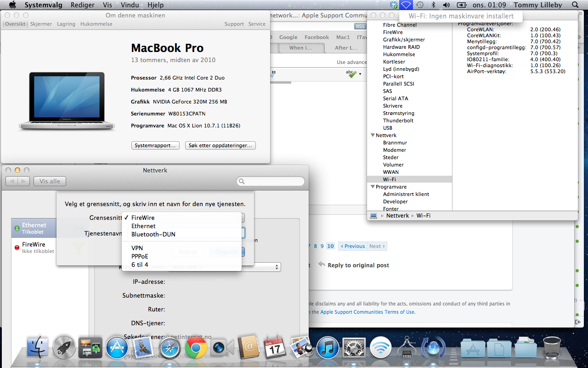Screen dimensions: 588x368
Task: Collapse the Programvare section in System Information
Action: 373,187
